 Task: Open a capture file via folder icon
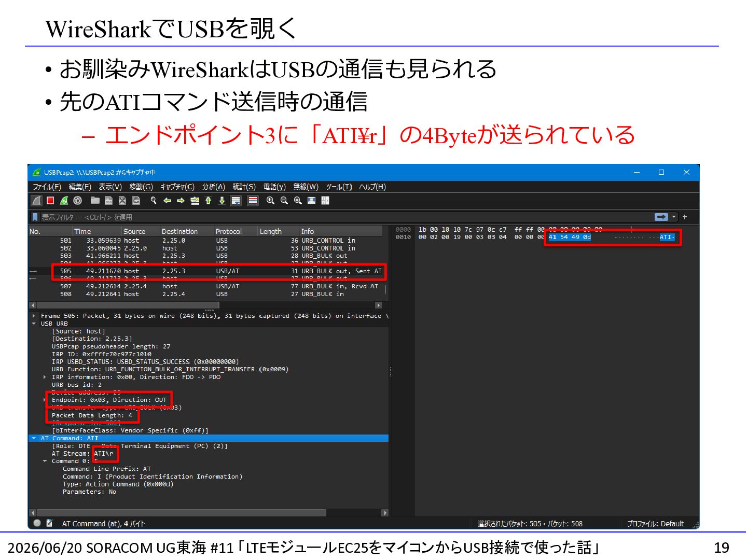click(95, 201)
